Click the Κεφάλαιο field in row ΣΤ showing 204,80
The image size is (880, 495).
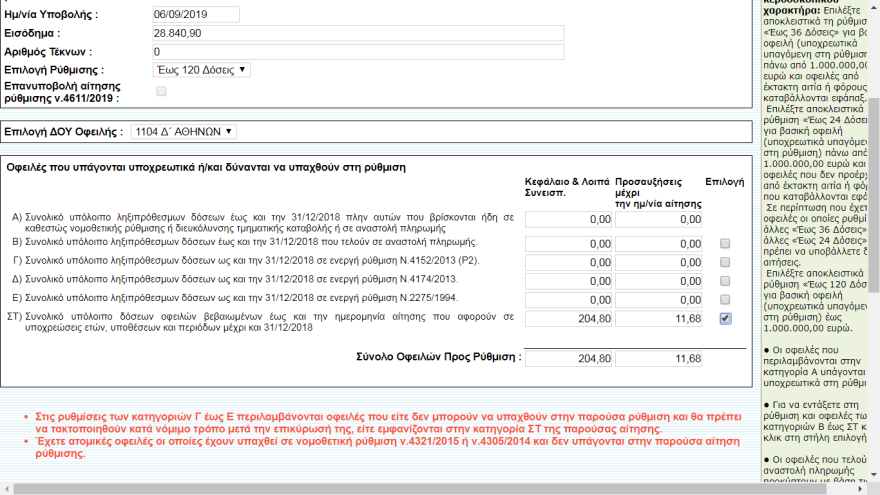click(x=568, y=319)
